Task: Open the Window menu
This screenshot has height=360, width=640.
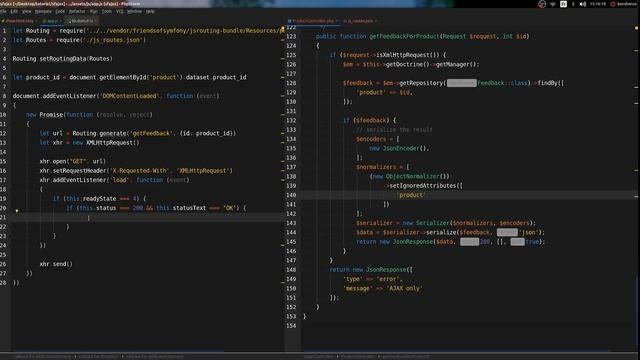Action: tap(134, 11)
